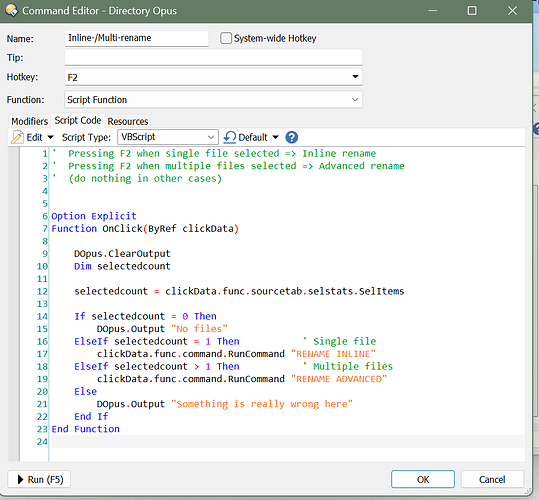Click the Hotkey field showing F2
Image resolution: width=539 pixels, height=500 pixels.
(x=213, y=77)
